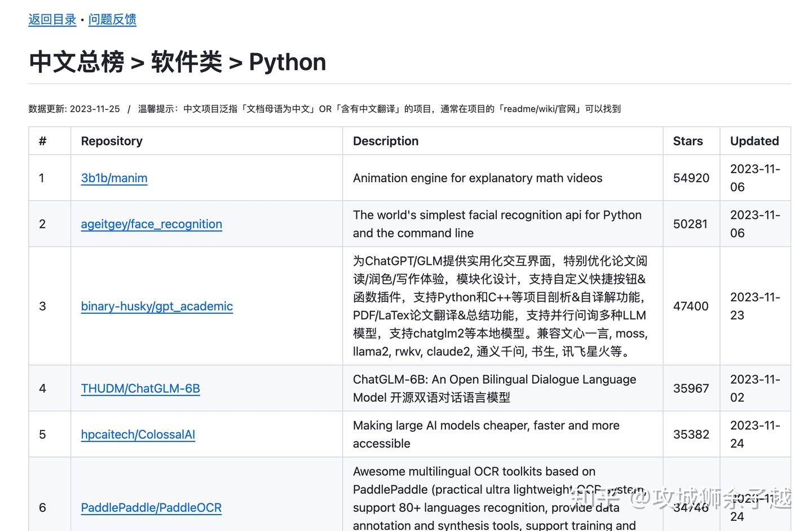This screenshot has height=531, width=812.
Task: Click rank number 3 cell
Action: [50, 306]
